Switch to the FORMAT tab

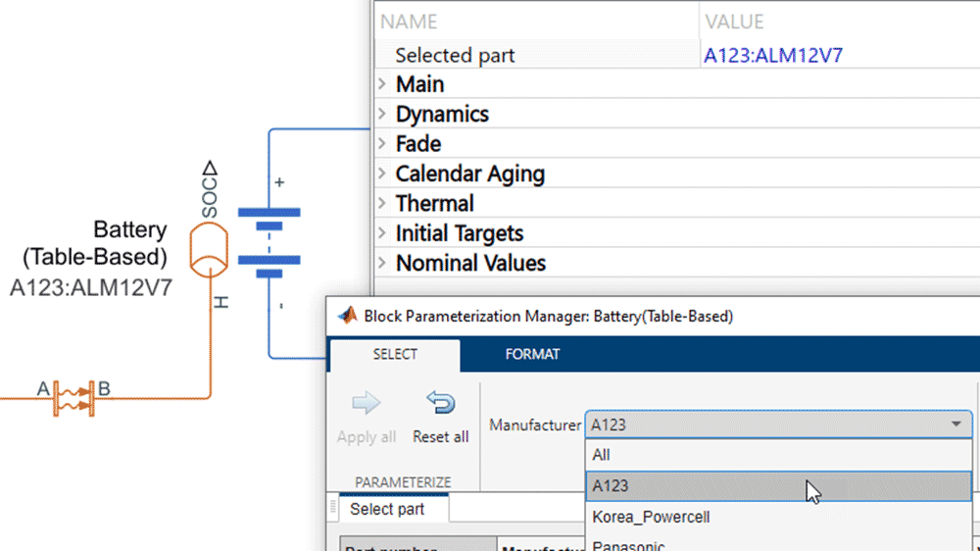tap(532, 354)
